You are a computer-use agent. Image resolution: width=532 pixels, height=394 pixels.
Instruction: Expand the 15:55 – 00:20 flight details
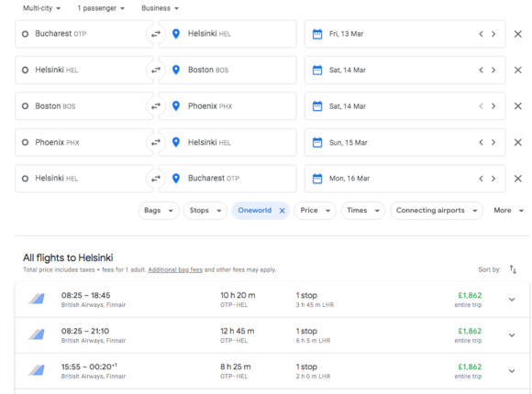512,371
